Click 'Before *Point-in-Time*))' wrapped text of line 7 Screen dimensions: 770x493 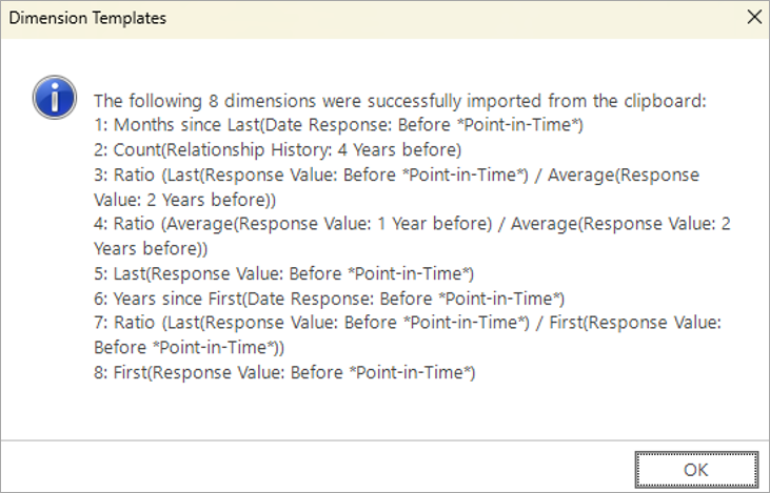pos(189,348)
